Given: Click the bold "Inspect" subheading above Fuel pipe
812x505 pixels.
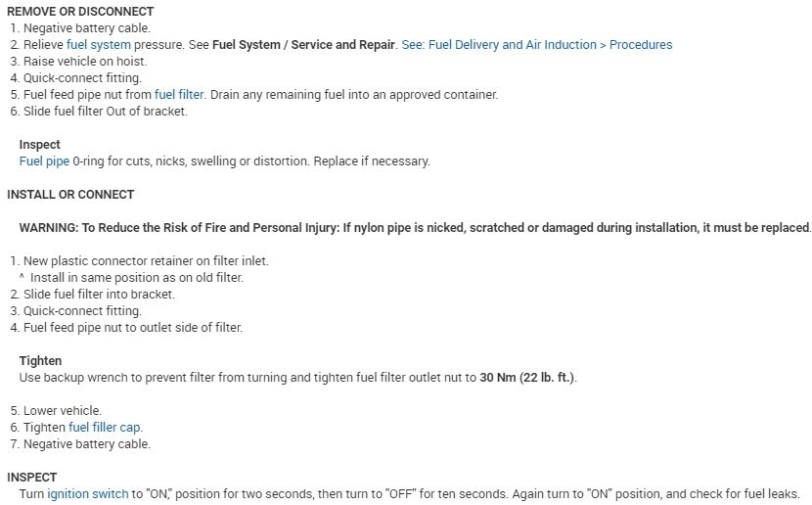Looking at the screenshot, I should [x=39, y=145].
